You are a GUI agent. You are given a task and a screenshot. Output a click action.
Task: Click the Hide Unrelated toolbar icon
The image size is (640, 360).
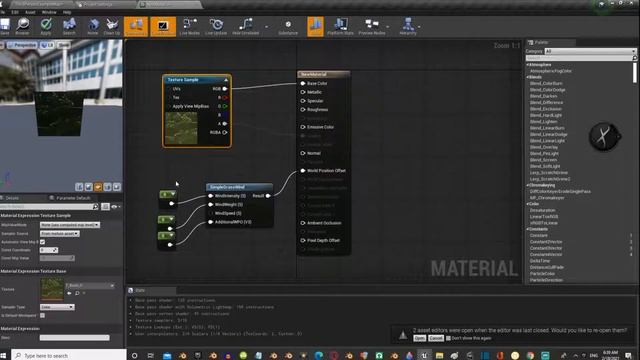pyautogui.click(x=246, y=26)
